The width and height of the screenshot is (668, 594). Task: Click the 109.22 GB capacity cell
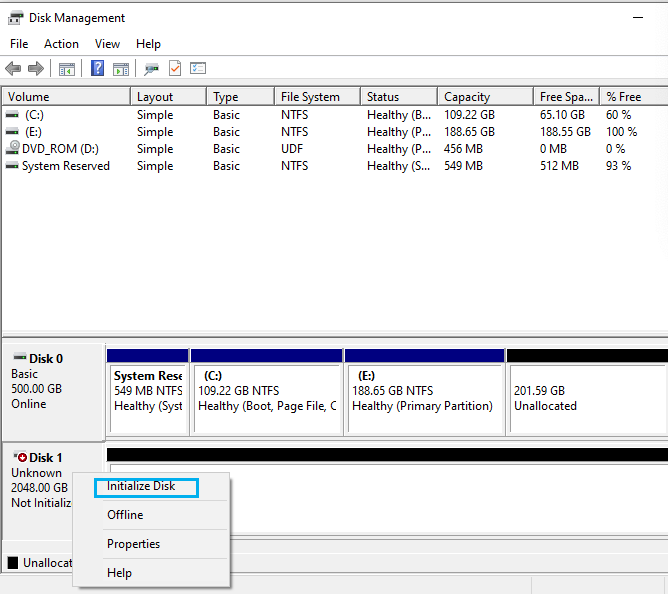(469, 115)
